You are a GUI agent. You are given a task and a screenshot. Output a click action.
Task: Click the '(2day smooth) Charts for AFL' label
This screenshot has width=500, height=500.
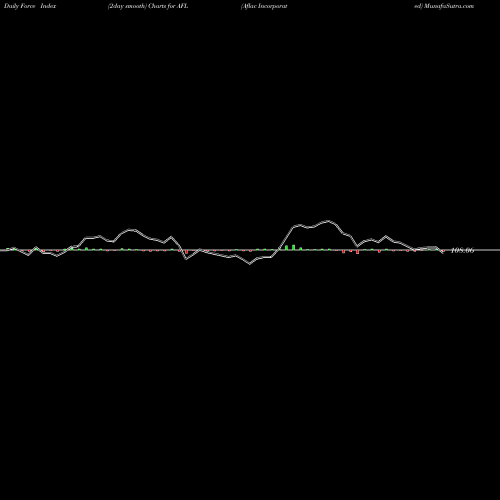point(148,6)
